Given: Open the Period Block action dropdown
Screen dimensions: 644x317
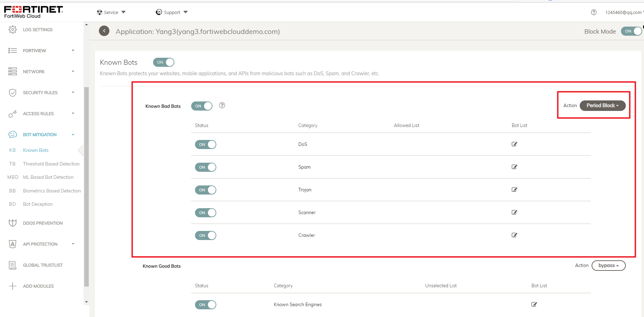Looking at the screenshot, I should click(602, 105).
